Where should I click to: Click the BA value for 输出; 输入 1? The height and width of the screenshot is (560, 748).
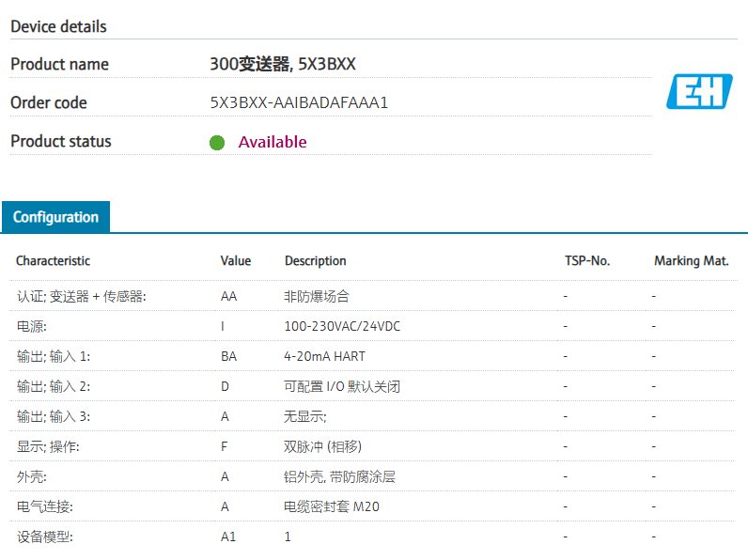228,356
